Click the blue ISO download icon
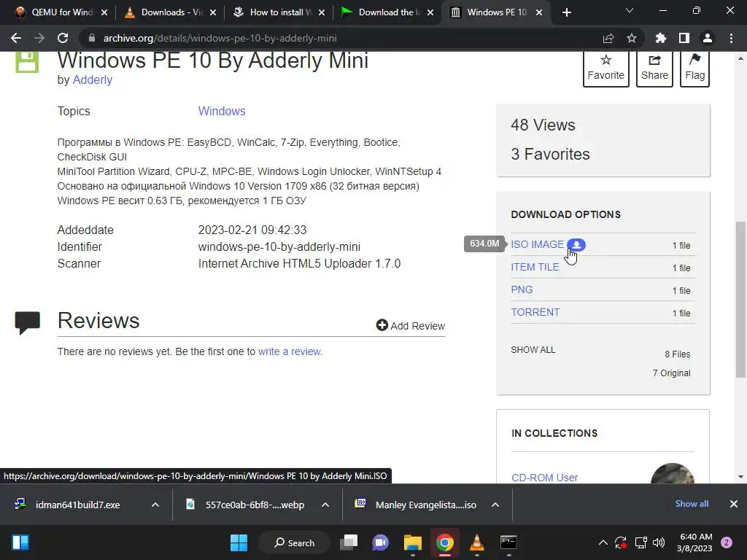Viewport: 747px width, 560px height. pyautogui.click(x=576, y=245)
